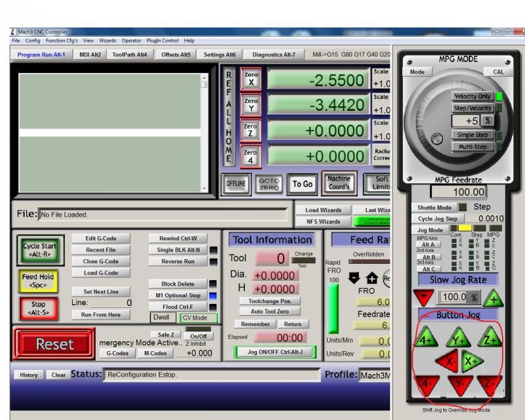The width and height of the screenshot is (525, 420).
Task: Click the X+ green jog arrow
Action: pyautogui.click(x=471, y=361)
